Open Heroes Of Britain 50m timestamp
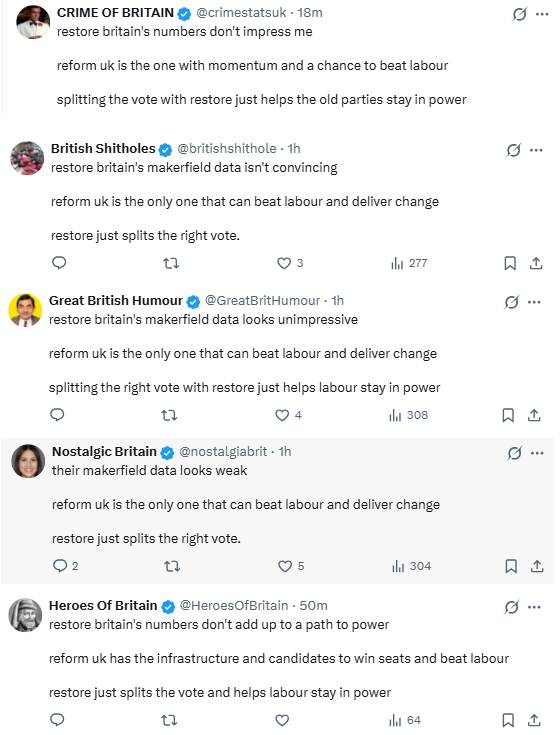Screen dimensions: 560x735 [x=314, y=606]
